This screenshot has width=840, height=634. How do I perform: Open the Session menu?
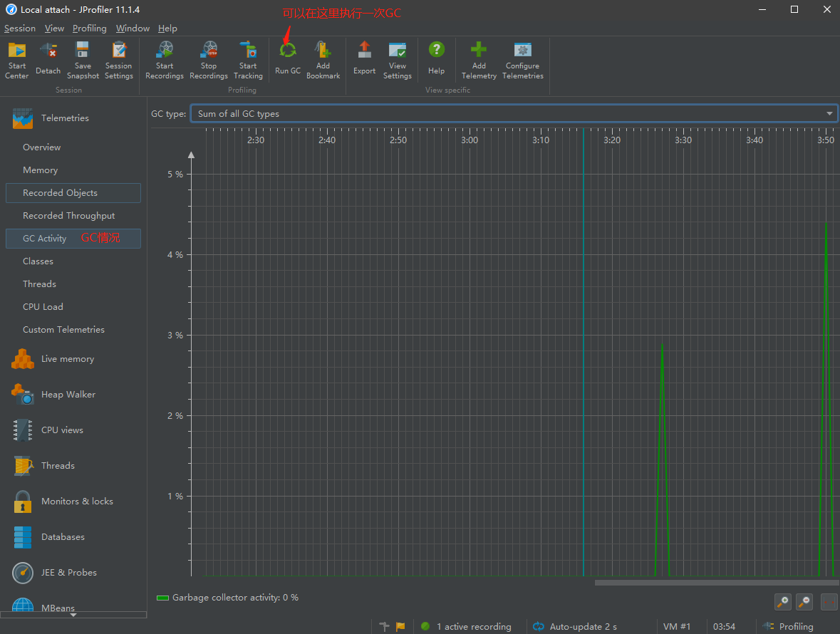click(x=19, y=28)
